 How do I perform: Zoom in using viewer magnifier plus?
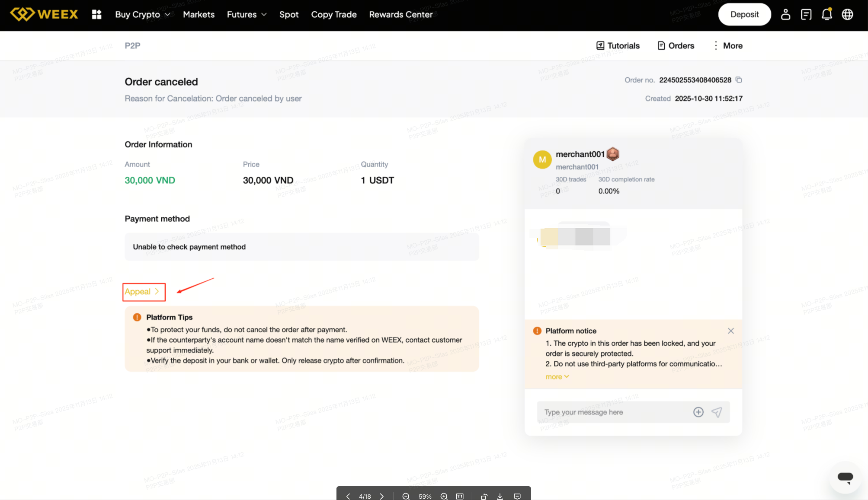point(444,496)
